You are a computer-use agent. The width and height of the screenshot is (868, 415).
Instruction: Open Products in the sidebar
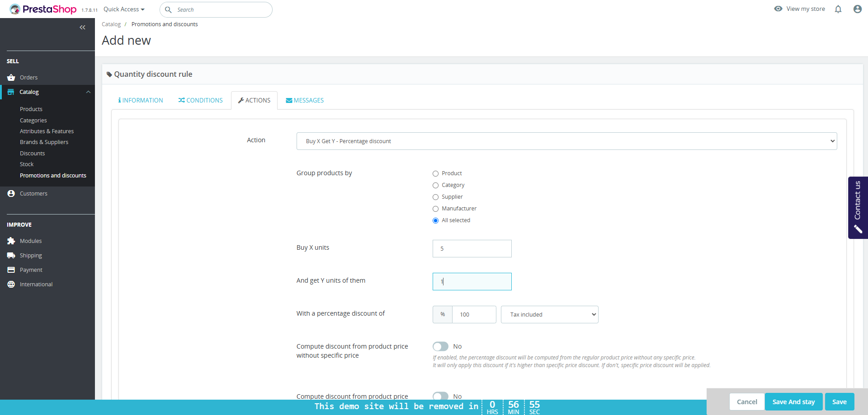[x=31, y=109]
